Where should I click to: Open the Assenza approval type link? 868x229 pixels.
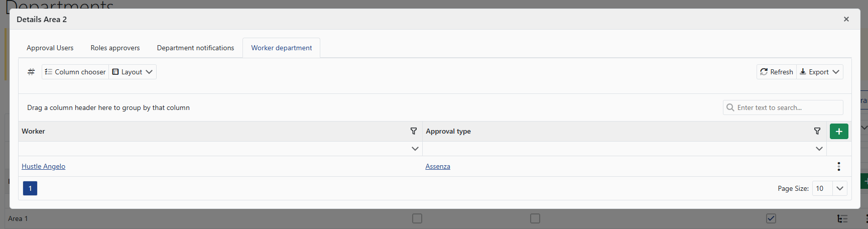point(438,166)
